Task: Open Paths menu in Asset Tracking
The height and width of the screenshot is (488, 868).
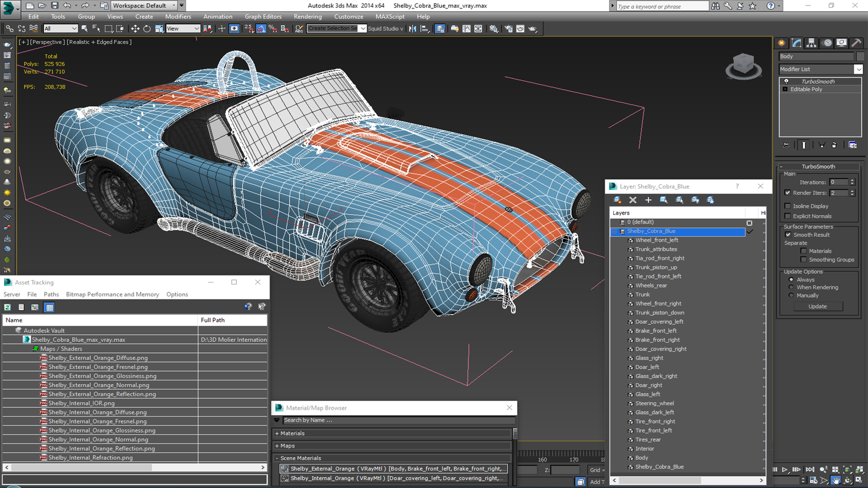Action: click(51, 294)
